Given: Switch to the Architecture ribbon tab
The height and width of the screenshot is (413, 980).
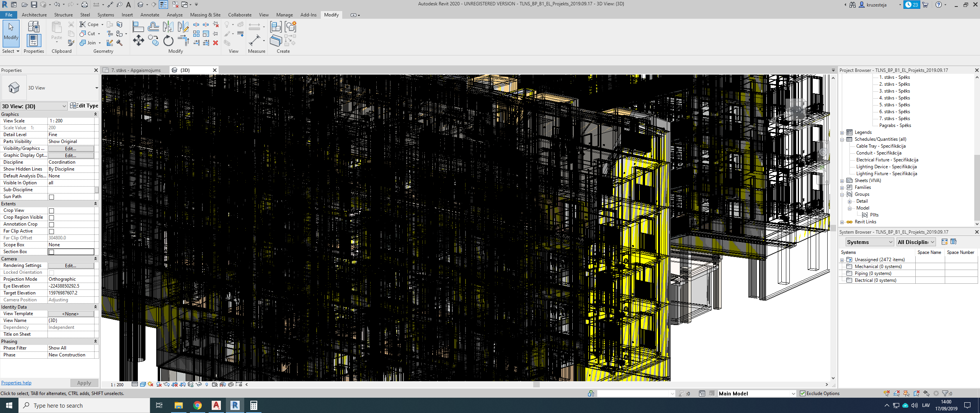Looking at the screenshot, I should point(34,15).
